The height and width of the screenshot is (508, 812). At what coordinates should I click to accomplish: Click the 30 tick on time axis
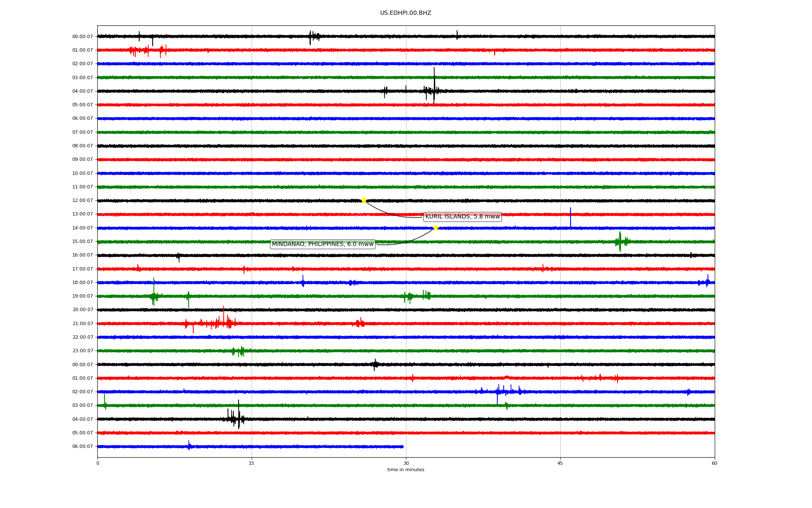[x=406, y=463]
